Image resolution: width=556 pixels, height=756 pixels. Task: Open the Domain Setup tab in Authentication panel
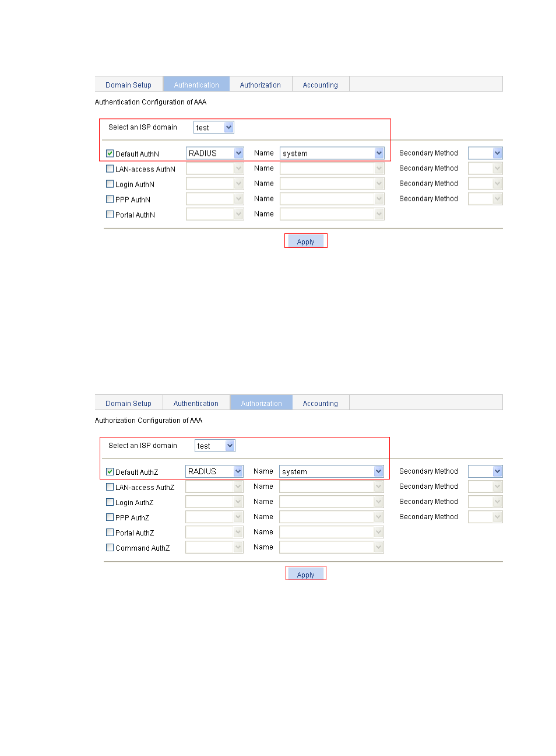tap(128, 85)
